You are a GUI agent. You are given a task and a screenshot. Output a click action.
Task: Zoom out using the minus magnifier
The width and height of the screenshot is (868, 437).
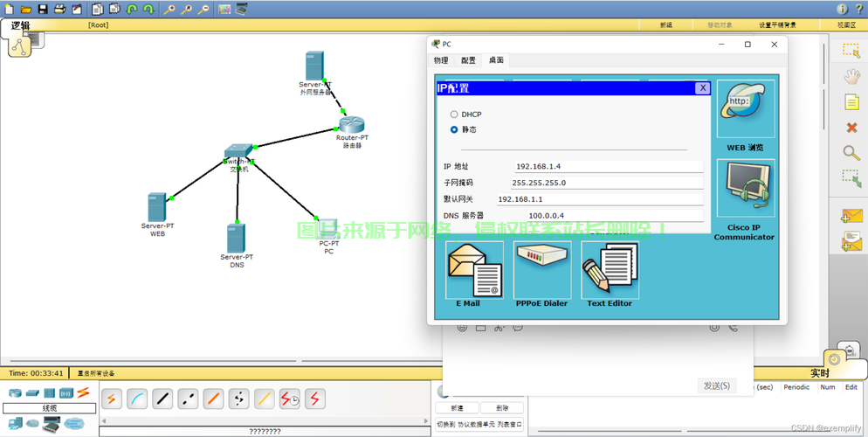click(x=203, y=9)
